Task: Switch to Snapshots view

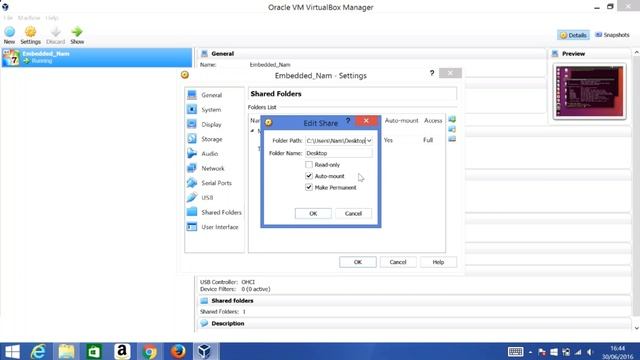Action: coord(612,35)
